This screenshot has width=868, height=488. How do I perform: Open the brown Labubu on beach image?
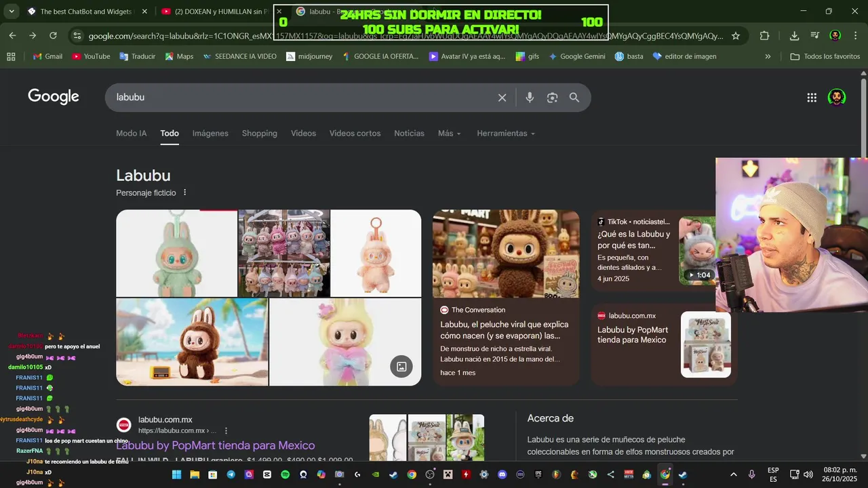pos(192,342)
